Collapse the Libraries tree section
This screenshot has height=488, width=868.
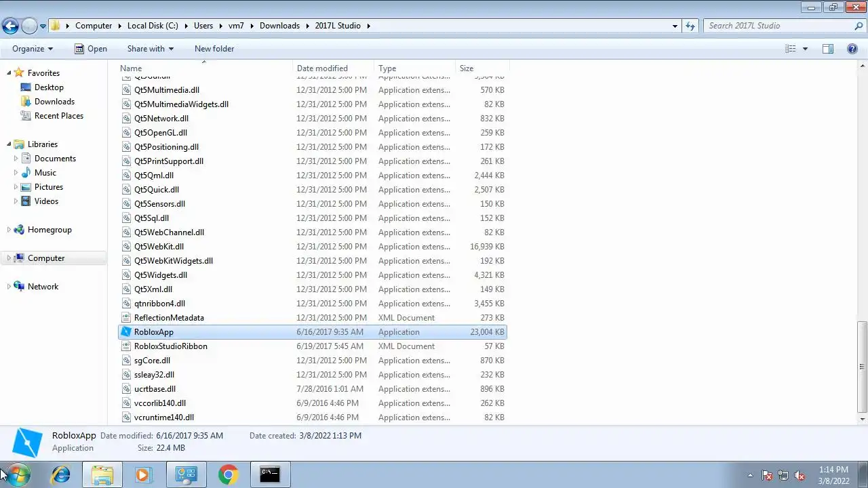pos(9,144)
